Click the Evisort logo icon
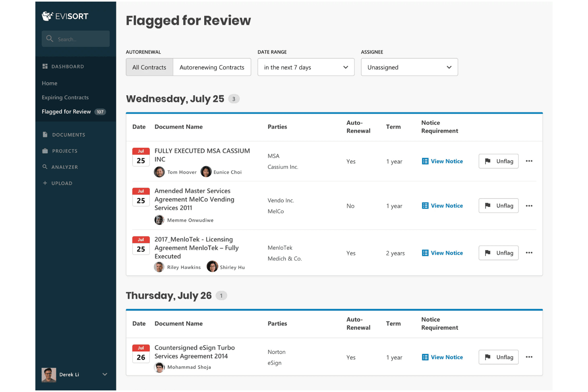 pyautogui.click(x=47, y=16)
